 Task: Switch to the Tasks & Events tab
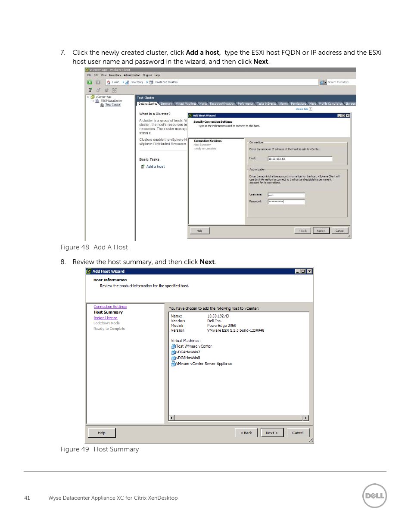[266, 104]
